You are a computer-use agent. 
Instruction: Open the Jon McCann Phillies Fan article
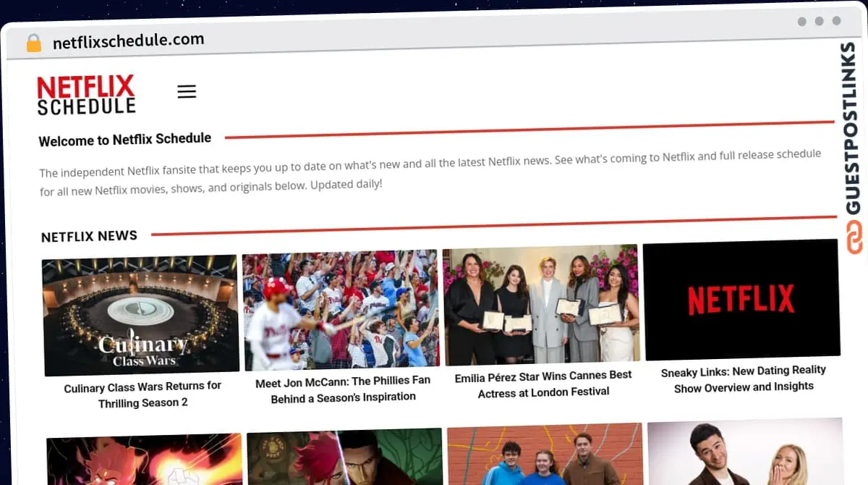pos(342,389)
